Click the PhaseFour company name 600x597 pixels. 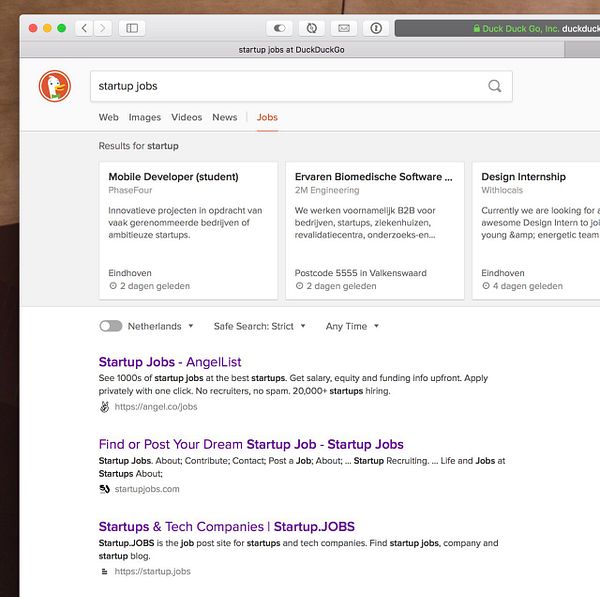[130, 190]
